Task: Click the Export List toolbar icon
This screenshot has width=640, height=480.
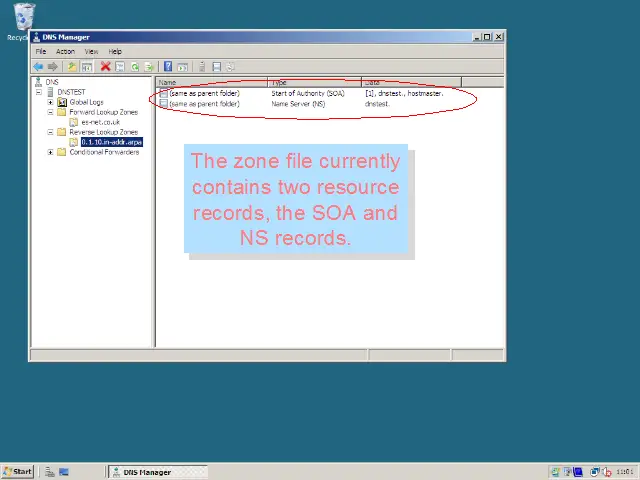Action: (149, 67)
